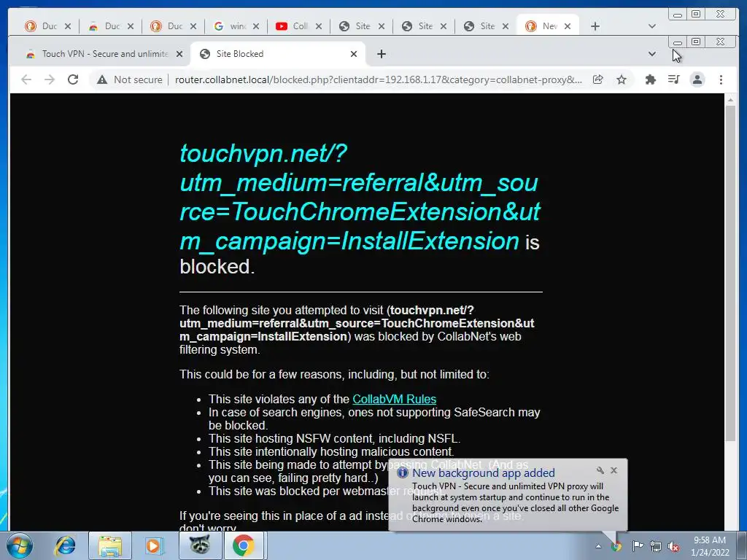Share this page icon
The image size is (747, 560).
click(598, 79)
